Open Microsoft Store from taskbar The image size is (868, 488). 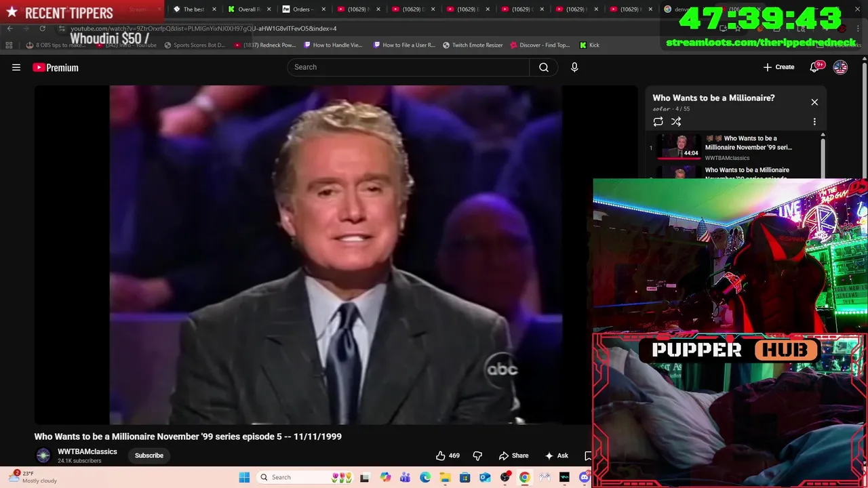pyautogui.click(x=465, y=478)
